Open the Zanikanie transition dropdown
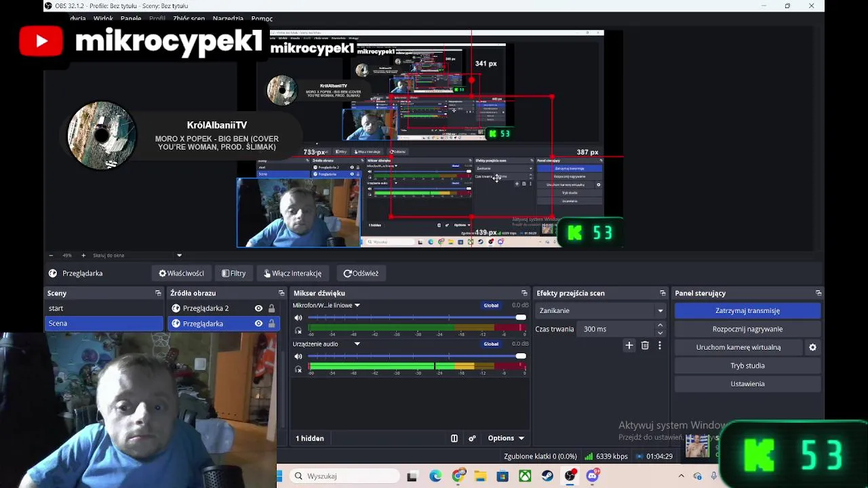The width and height of the screenshot is (868, 488). coord(601,310)
